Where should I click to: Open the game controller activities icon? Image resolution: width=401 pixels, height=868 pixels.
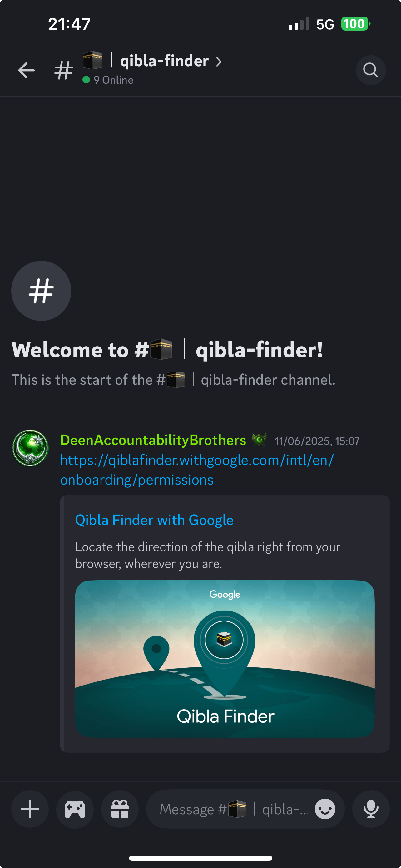(x=75, y=809)
